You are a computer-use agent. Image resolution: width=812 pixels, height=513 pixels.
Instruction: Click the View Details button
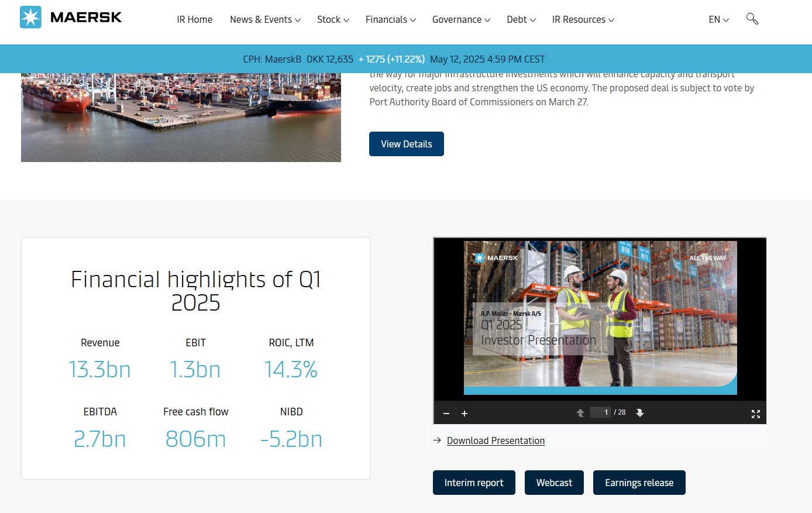click(407, 144)
